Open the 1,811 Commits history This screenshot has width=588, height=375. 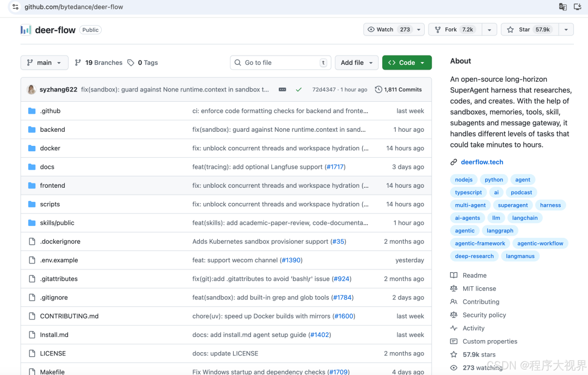pos(399,90)
